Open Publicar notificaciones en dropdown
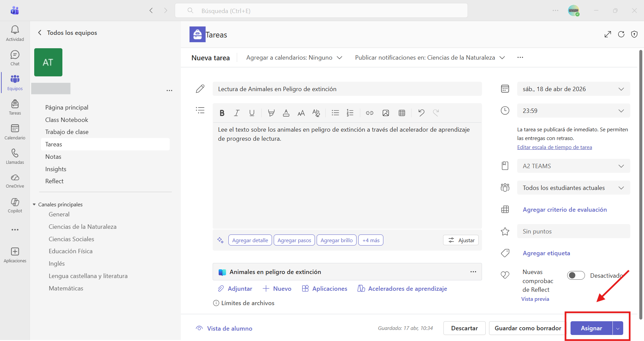This screenshot has width=644, height=341. (x=430, y=58)
